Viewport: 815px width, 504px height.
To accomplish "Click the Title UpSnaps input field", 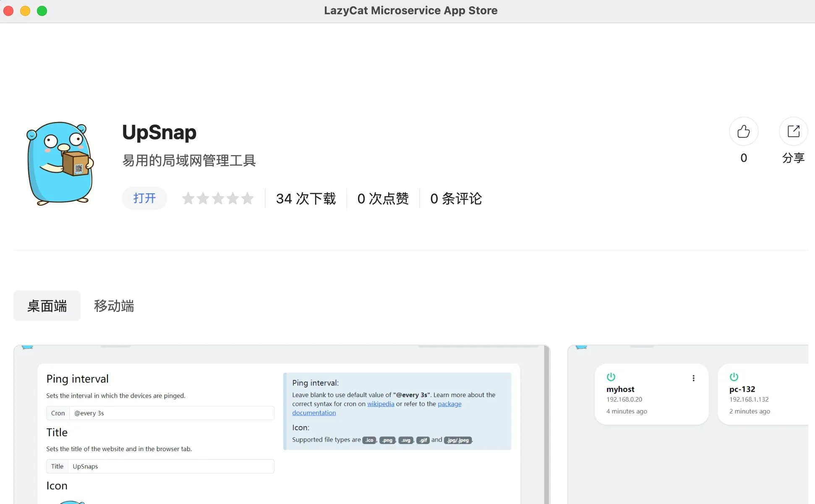I will pyautogui.click(x=160, y=466).
